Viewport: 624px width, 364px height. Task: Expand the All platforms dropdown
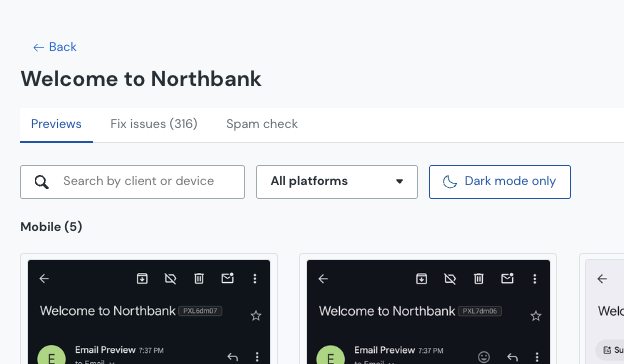tap(337, 182)
